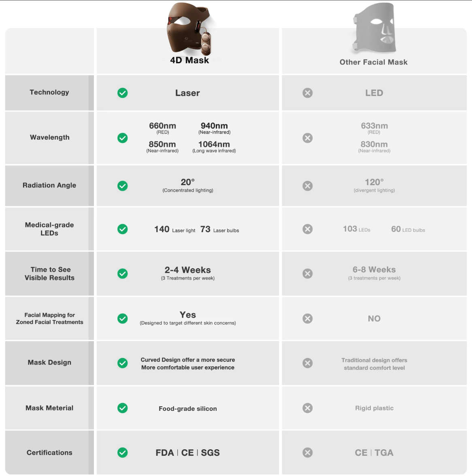Select the 4D Mask column heading

point(189,60)
